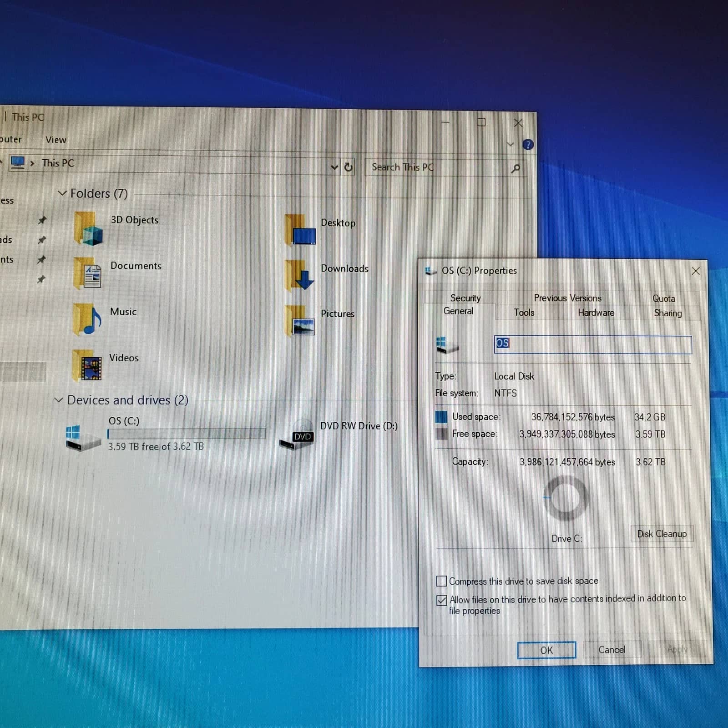The height and width of the screenshot is (728, 728).
Task: Collapse the Devices and drives group
Action: [x=59, y=400]
